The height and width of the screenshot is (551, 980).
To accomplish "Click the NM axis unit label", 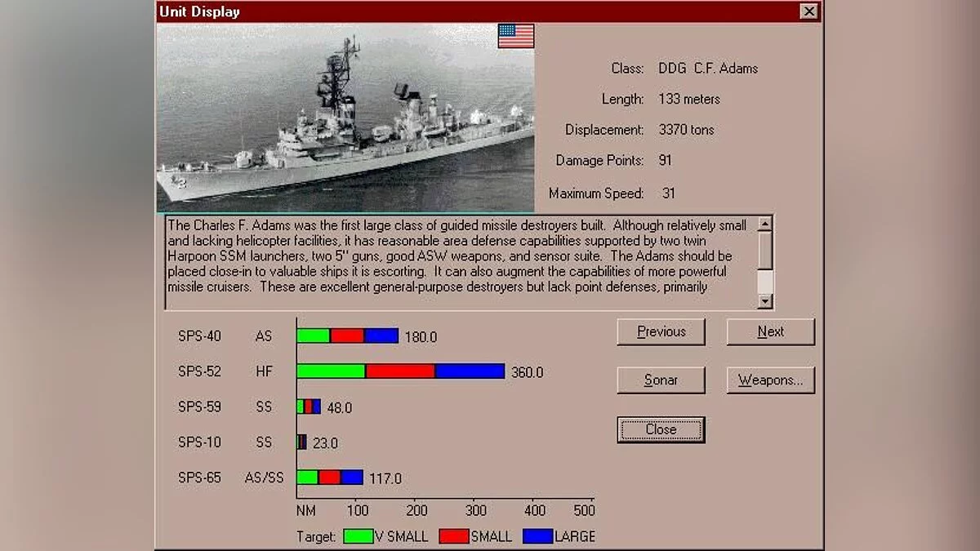I will pos(305,511).
